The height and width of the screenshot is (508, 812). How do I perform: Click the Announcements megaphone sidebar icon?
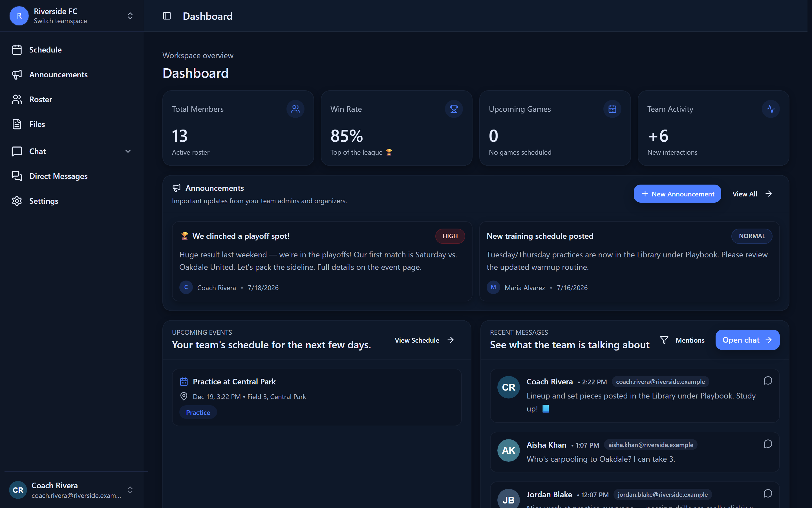(x=17, y=75)
